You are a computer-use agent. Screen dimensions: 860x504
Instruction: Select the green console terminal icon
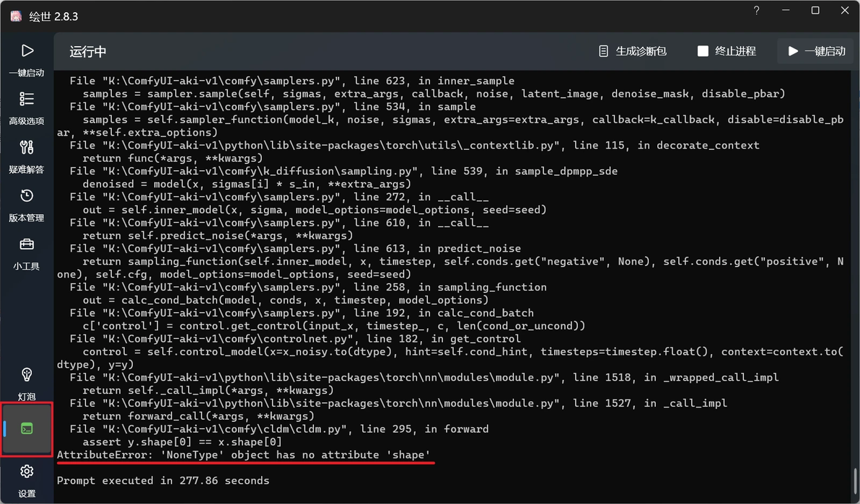tap(27, 428)
